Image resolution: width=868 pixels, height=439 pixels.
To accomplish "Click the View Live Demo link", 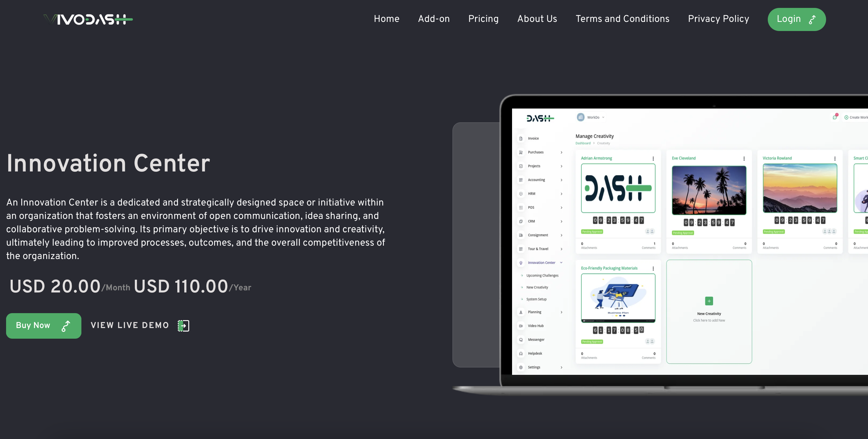I will click(139, 325).
